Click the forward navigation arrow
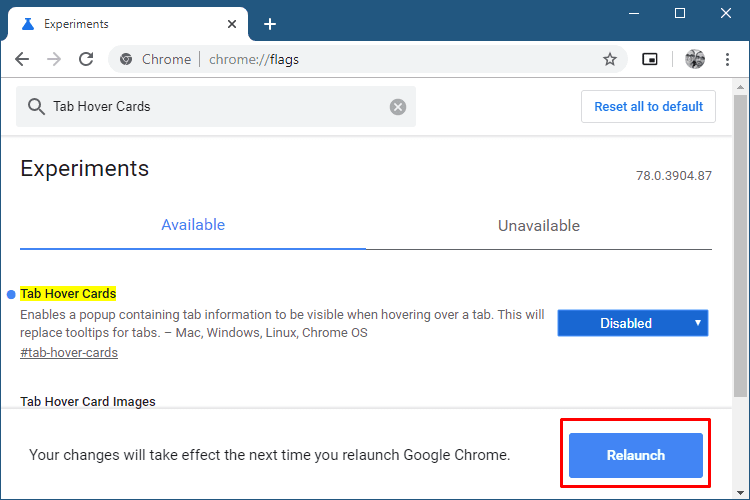The image size is (750, 500). click(x=54, y=59)
